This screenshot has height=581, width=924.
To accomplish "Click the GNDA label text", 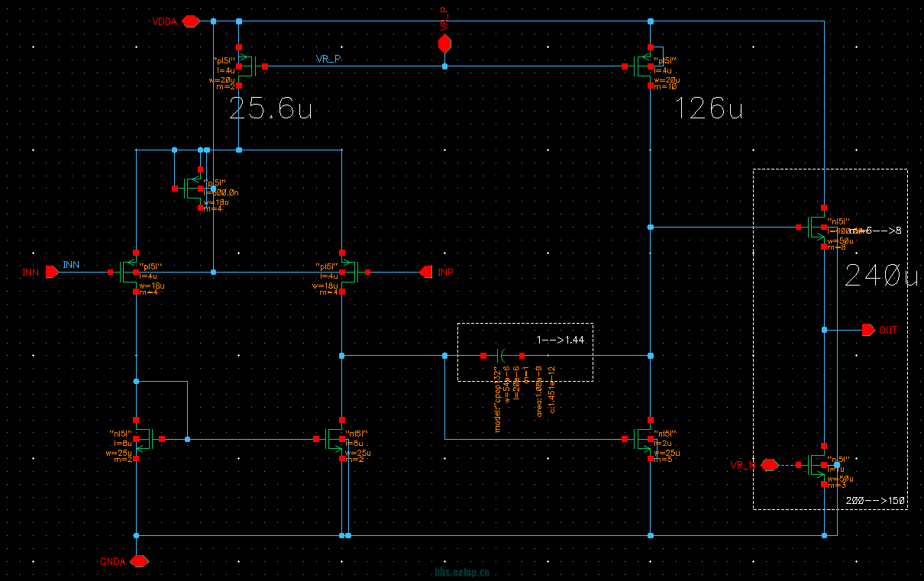I will (112, 562).
